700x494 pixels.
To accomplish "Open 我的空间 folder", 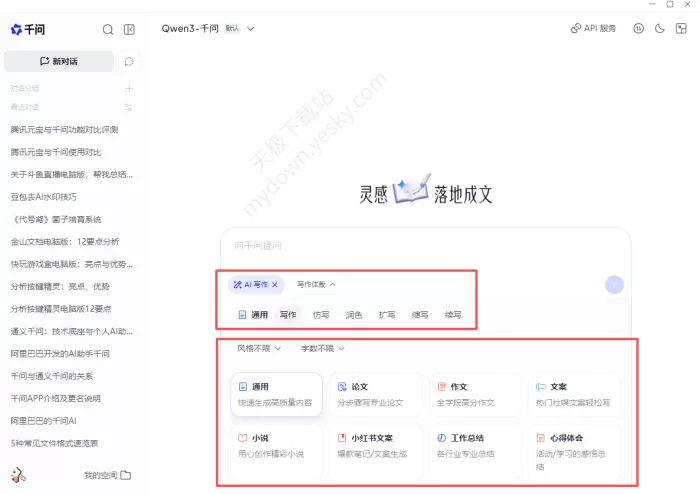I will (108, 475).
